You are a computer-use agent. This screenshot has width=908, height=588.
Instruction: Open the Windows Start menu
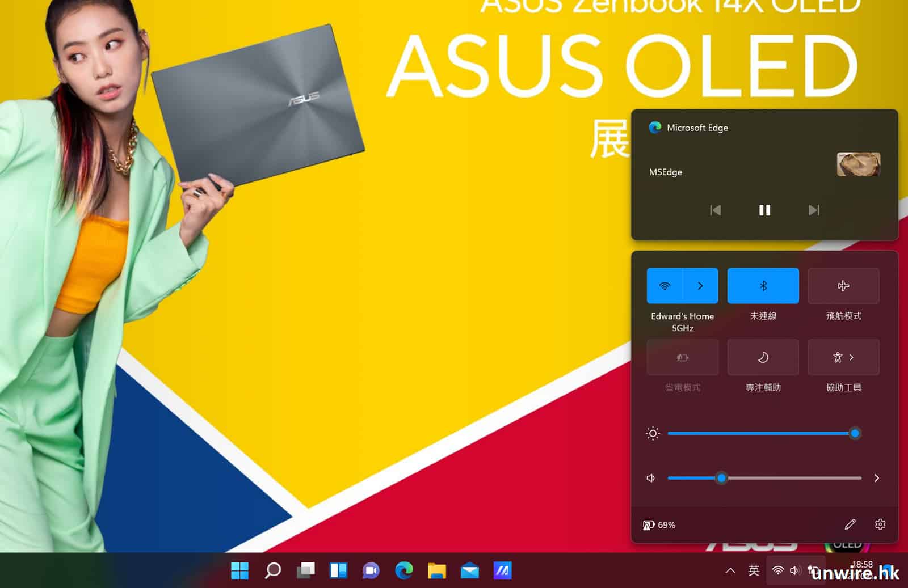tap(239, 570)
